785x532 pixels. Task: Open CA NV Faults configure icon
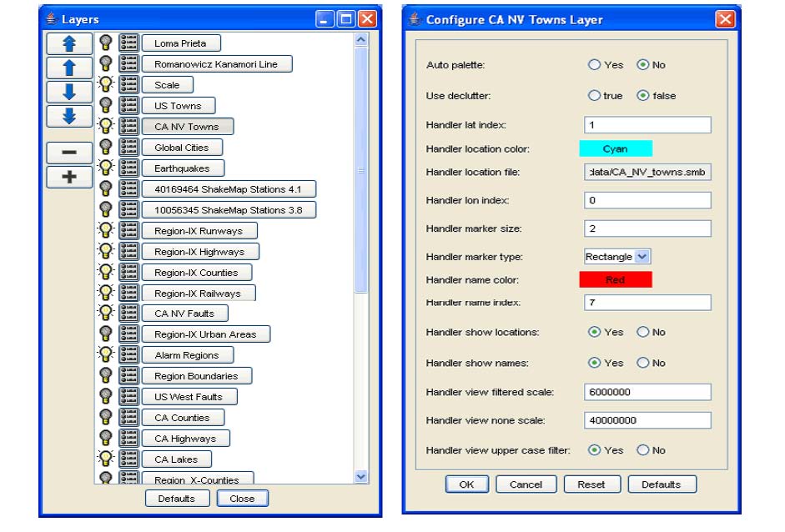coord(128,314)
